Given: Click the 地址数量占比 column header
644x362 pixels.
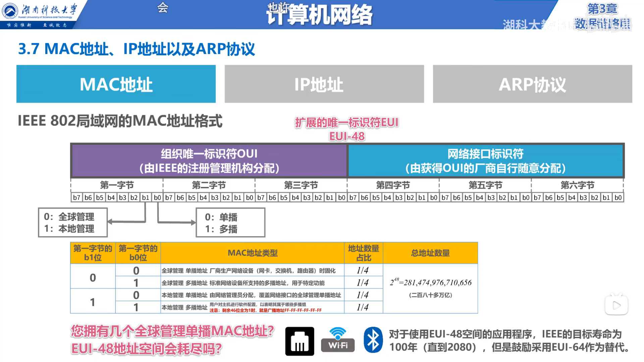Looking at the screenshot, I should 364,253.
